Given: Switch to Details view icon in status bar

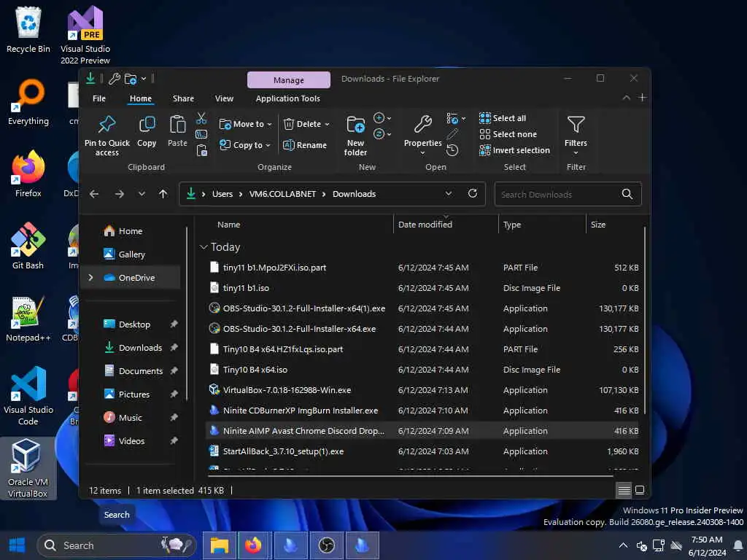Looking at the screenshot, I should tap(624, 490).
